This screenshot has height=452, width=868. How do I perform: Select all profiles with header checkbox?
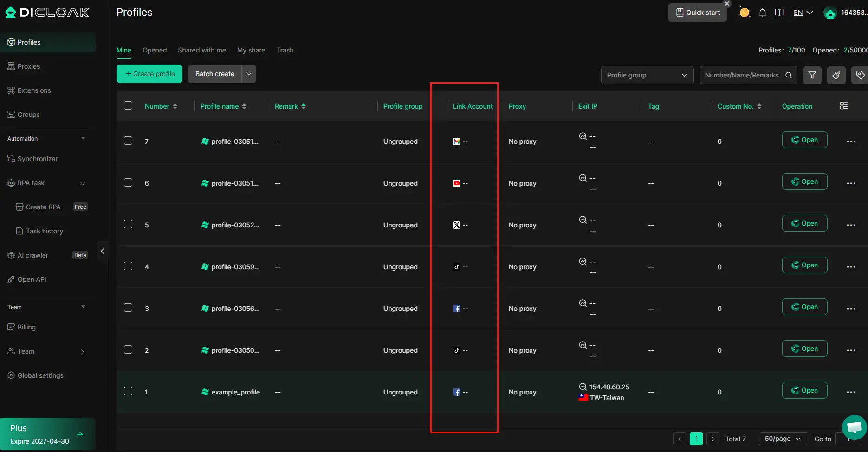pos(128,106)
